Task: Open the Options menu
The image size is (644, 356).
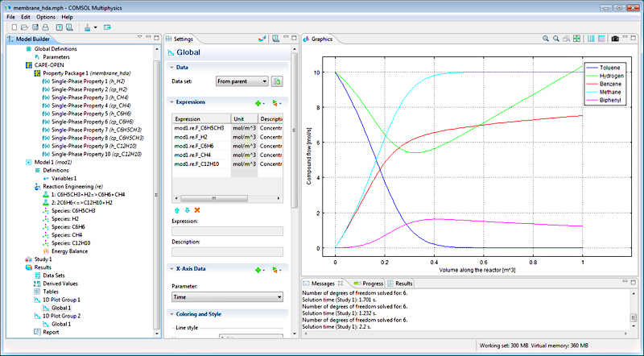Action: 46,16
